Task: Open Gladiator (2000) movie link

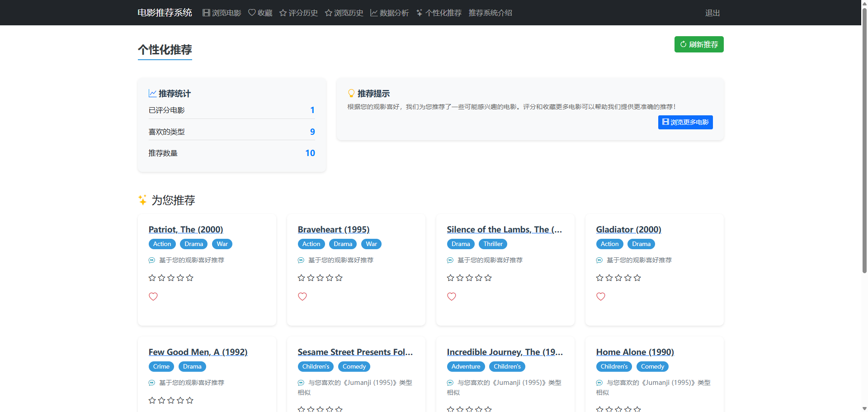Action: tap(629, 229)
